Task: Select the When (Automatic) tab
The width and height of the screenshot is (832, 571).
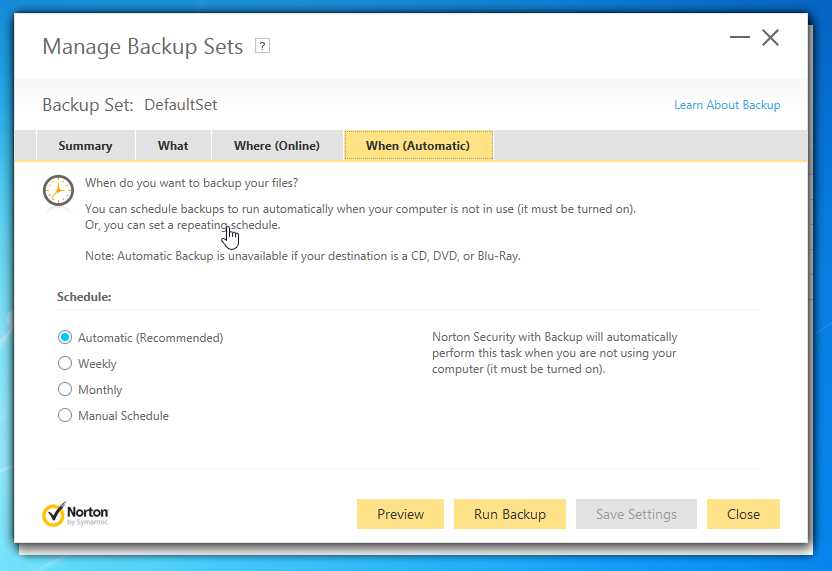Action: click(418, 146)
